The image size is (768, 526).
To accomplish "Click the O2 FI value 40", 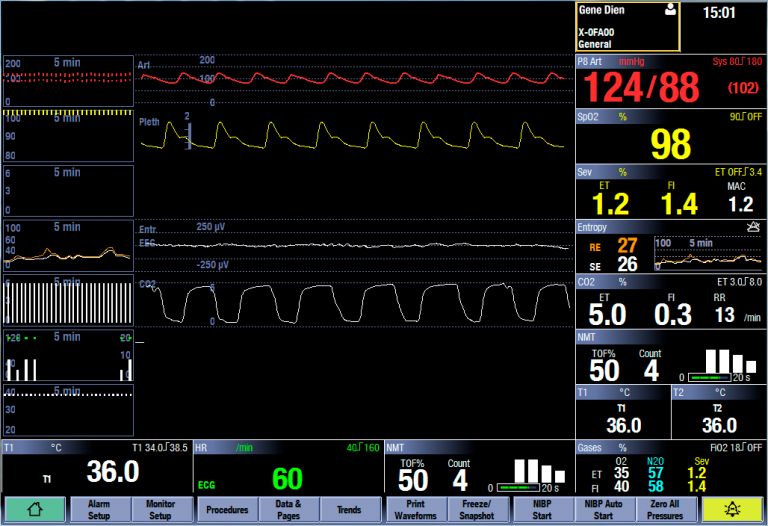I will click(x=621, y=487).
